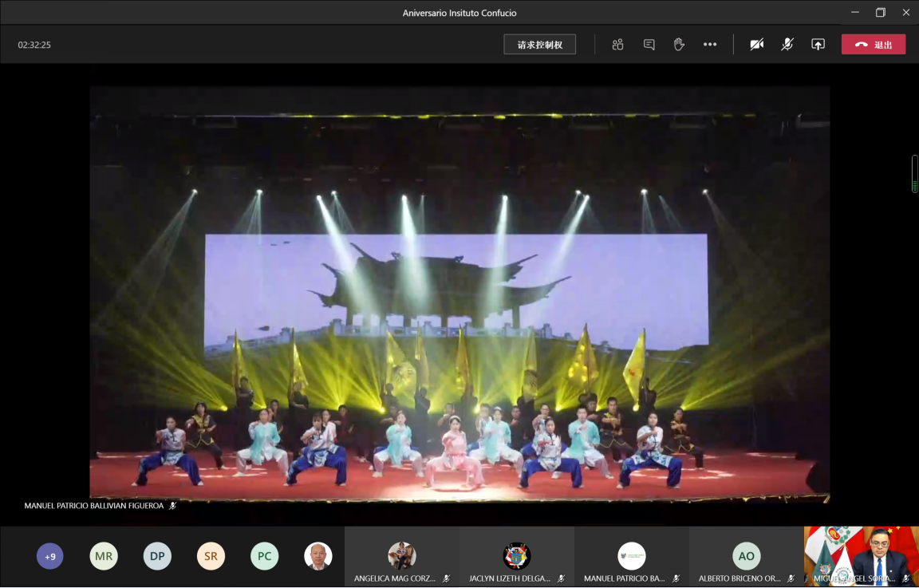Select the SR participant avatar
Viewport: 919px width, 588px height.
pos(211,556)
